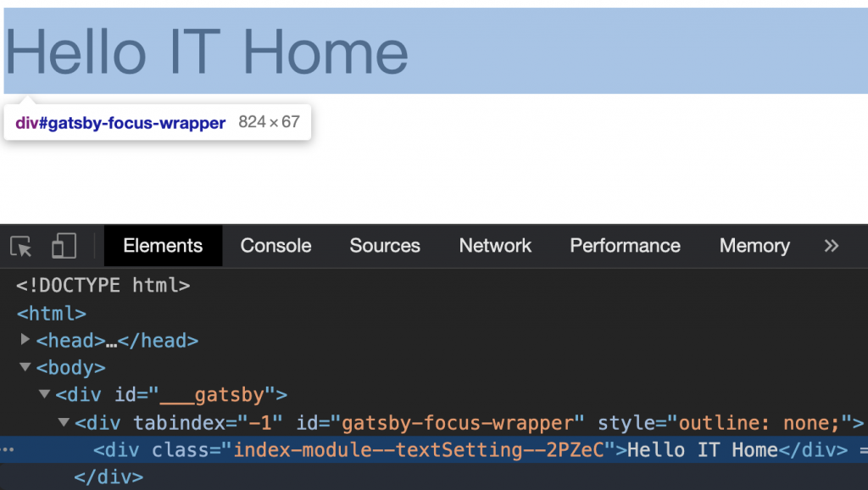Select the html tag line
The height and width of the screenshot is (490, 868).
pos(52,314)
